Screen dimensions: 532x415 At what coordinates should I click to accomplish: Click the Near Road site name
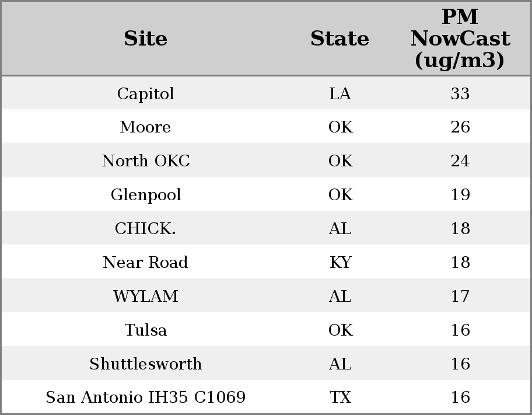coord(145,263)
